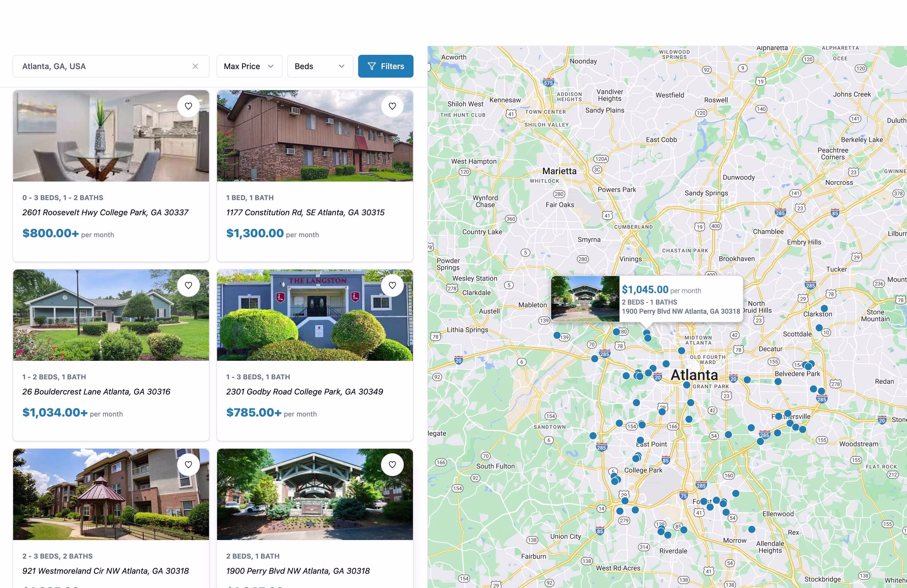Clear the Atlanta, GA, USA search text
This screenshot has height=588, width=907.
[x=195, y=66]
